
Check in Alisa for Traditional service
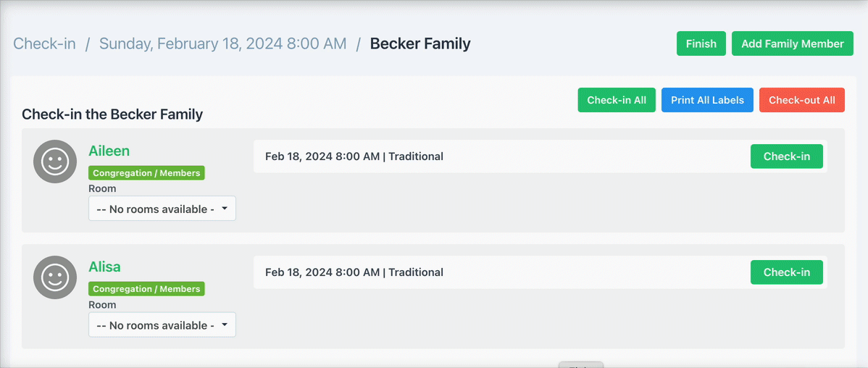pyautogui.click(x=786, y=272)
